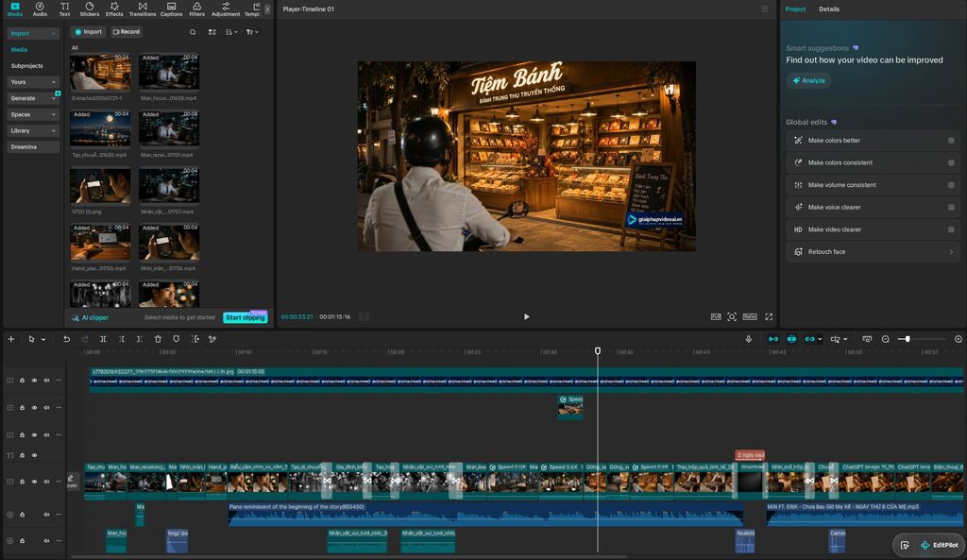967x560 pixels.
Task: Expand the Retouch face options
Action: coord(951,251)
